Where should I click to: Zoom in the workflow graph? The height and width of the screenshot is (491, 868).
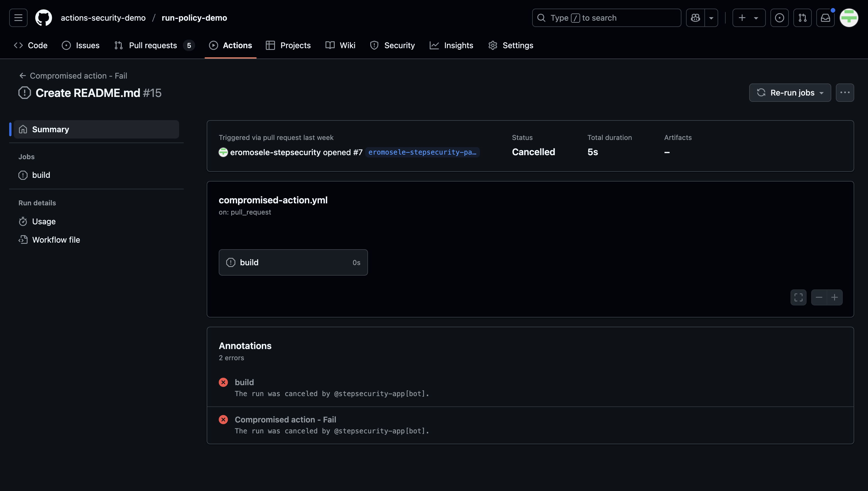click(x=835, y=297)
